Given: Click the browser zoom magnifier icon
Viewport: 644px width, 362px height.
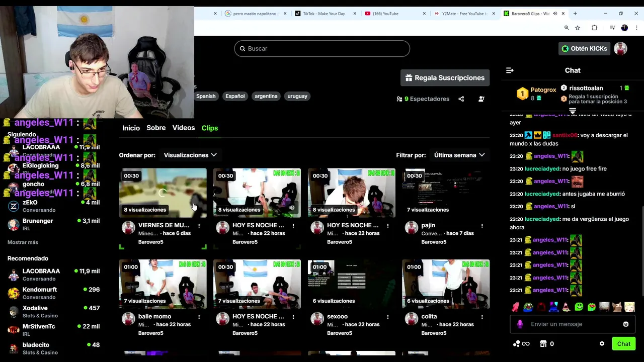Looking at the screenshot, I should [x=567, y=28].
